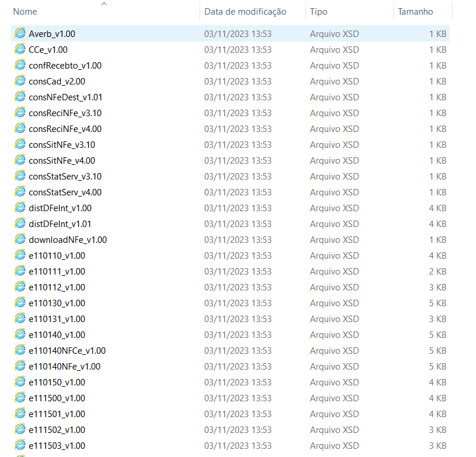Click the e110131_v1.00 file icon
Viewport: 476px width, 457px height.
coord(20,318)
